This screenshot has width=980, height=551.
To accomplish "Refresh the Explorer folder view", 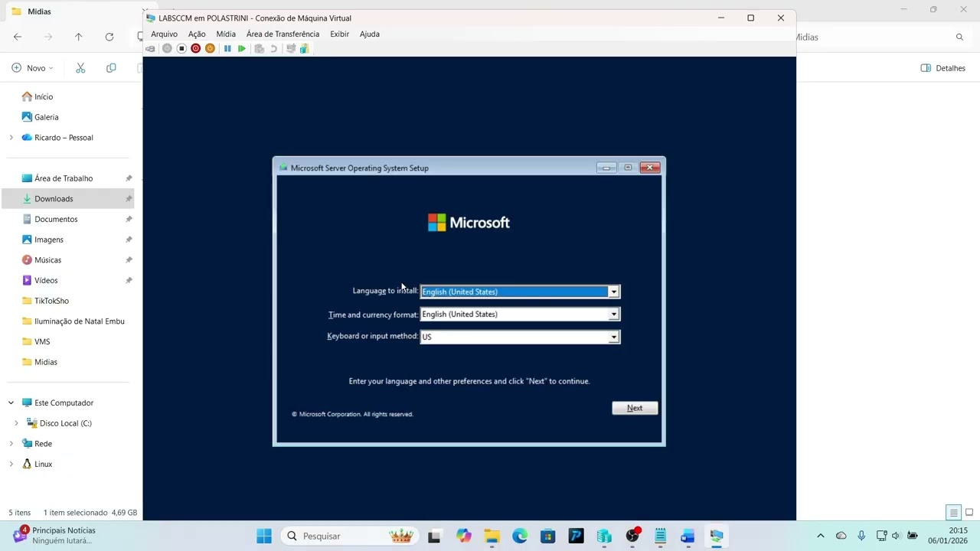I will pos(109,37).
